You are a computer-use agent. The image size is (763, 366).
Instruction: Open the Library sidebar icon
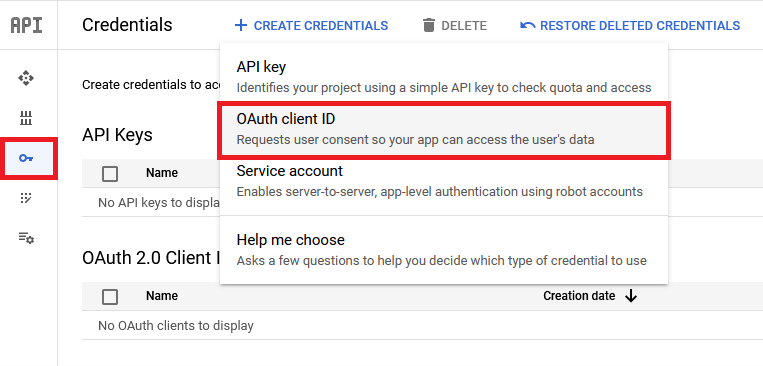[x=26, y=118]
